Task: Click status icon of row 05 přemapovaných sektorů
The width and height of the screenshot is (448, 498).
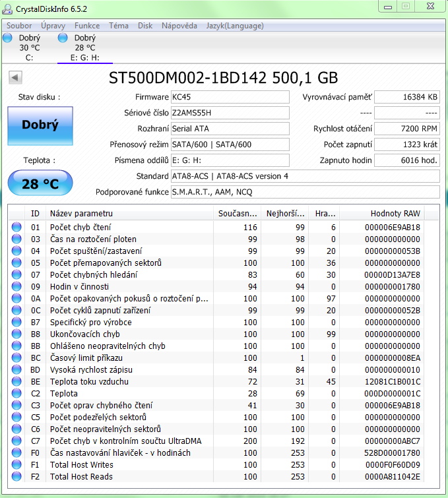Action: (x=16, y=263)
